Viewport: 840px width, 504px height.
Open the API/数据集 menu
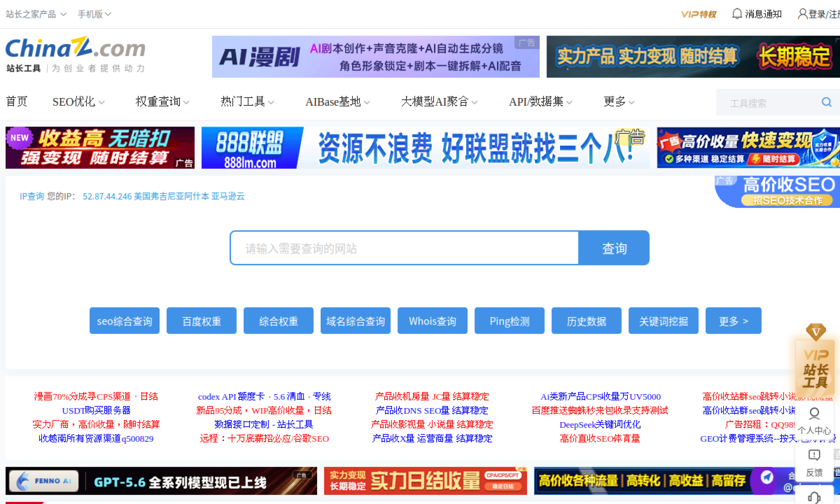[540, 102]
